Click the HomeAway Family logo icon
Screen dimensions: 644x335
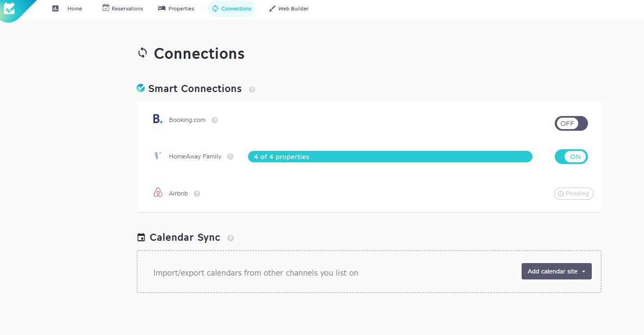tap(158, 156)
